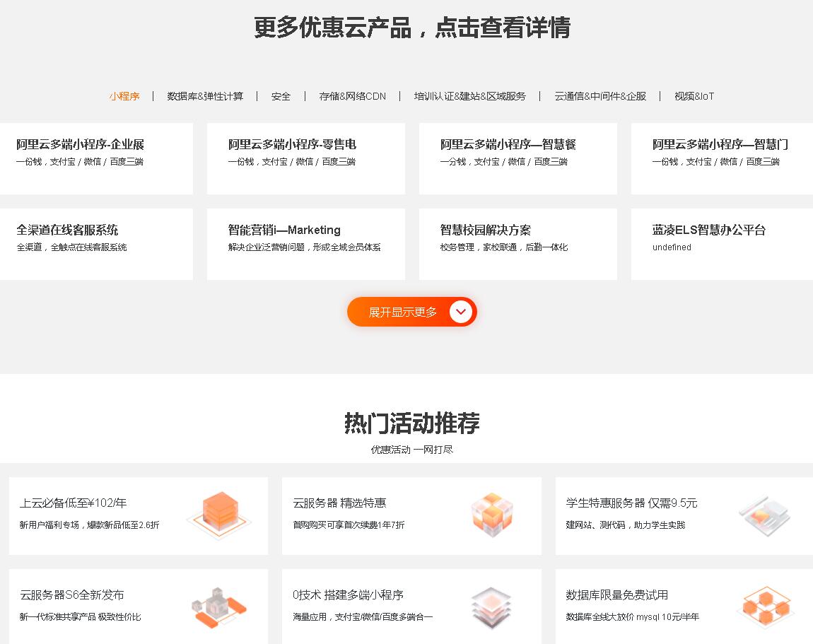
Task: Click text 新用户福利专场，爆款新品低至2.6折
Action: tap(89, 525)
